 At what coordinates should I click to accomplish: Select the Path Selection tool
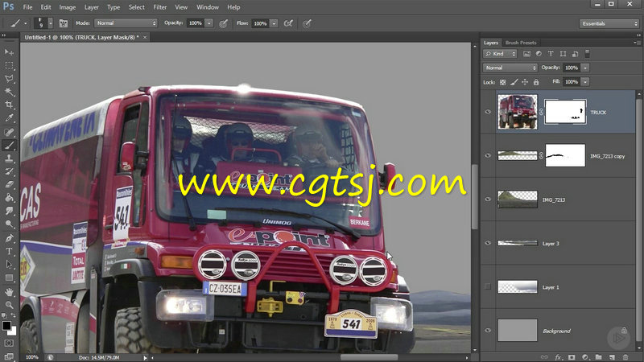point(9,265)
